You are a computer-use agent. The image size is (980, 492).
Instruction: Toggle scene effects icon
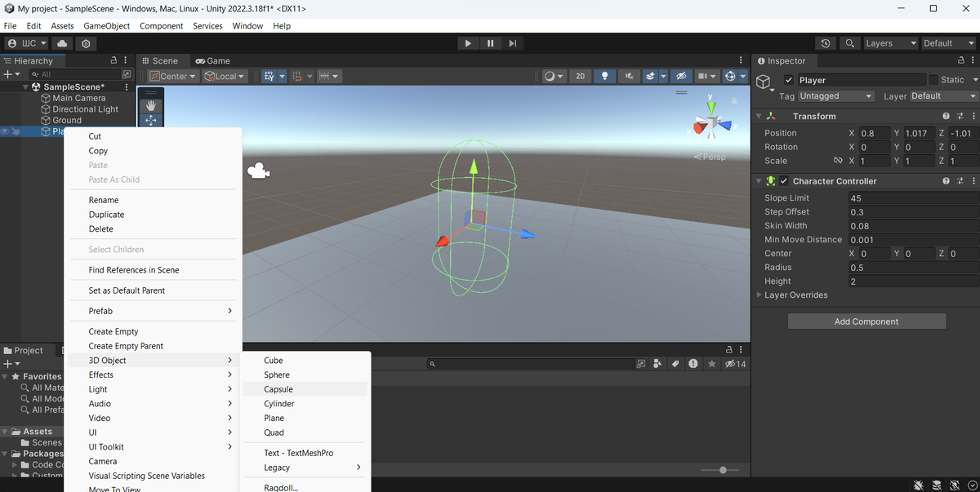650,76
